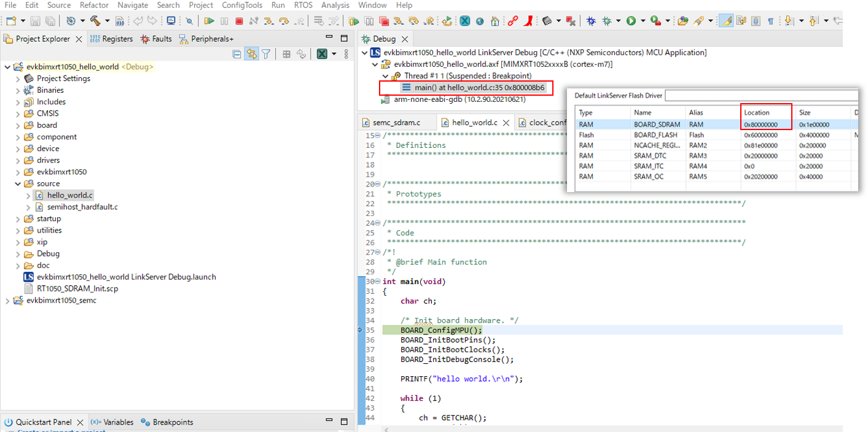Collapse the evkbimxrt1050_hello_world project node
The image size is (868, 432).
coord(7,67)
